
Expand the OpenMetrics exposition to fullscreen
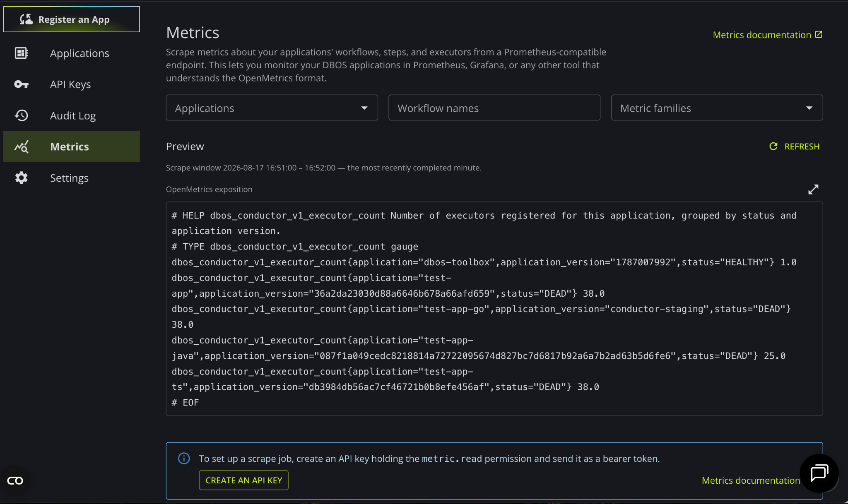point(813,190)
